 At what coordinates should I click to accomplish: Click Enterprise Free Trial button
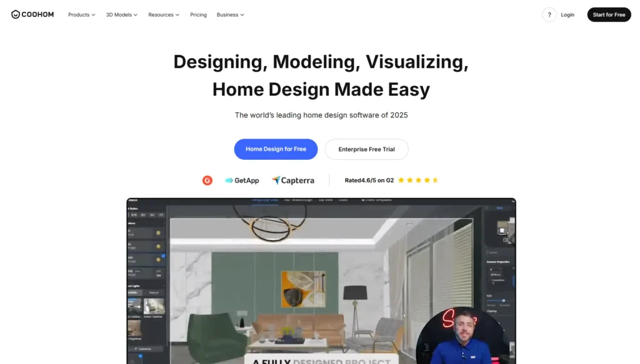tap(366, 149)
